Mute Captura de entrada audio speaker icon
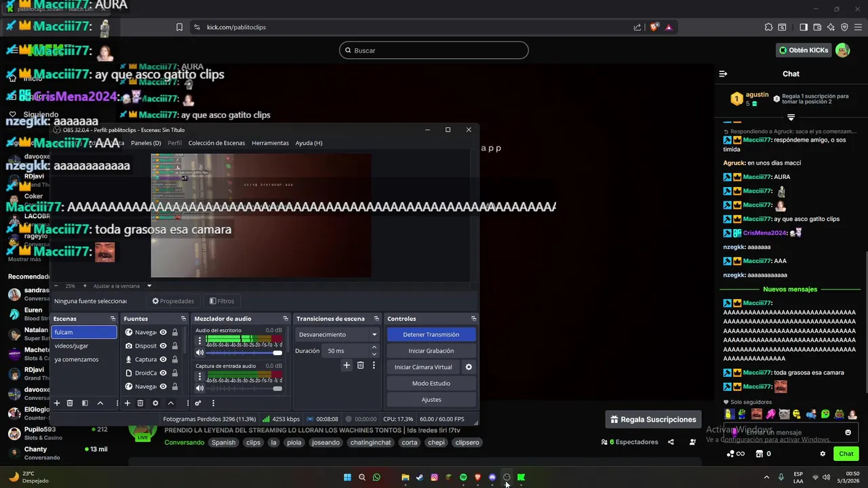This screenshot has width=868, height=488. point(199,388)
